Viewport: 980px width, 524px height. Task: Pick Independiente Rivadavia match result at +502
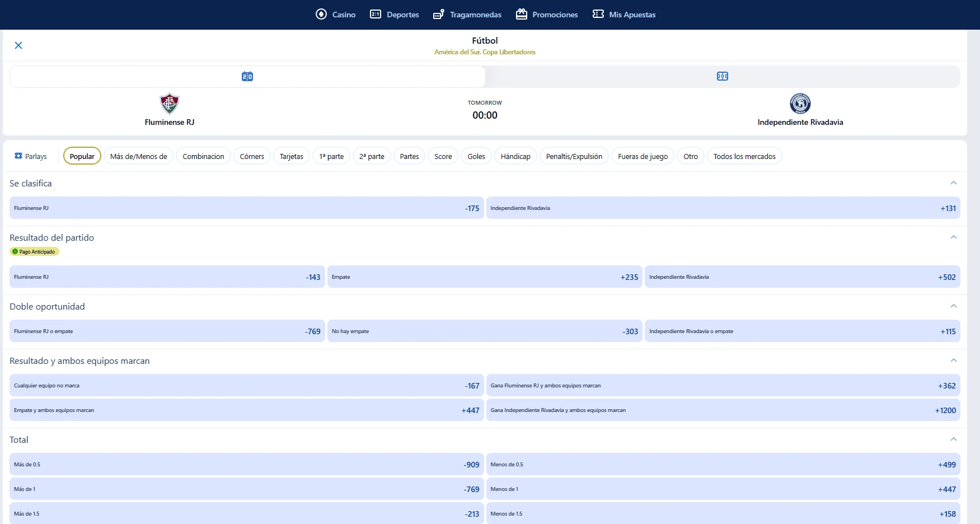803,277
